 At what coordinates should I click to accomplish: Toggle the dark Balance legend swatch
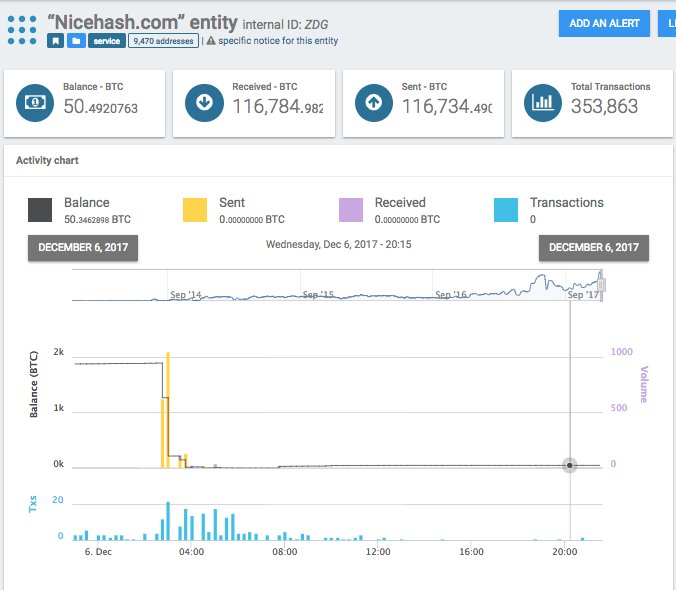40,210
